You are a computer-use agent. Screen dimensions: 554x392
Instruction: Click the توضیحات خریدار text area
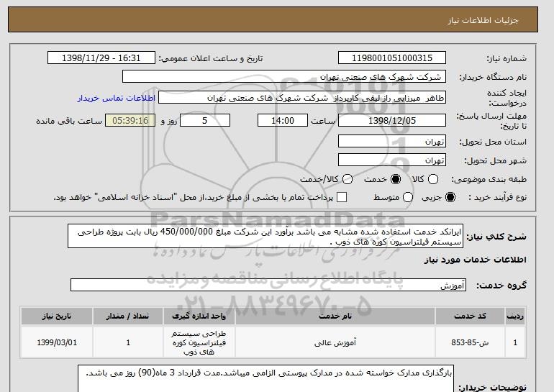click(x=265, y=378)
